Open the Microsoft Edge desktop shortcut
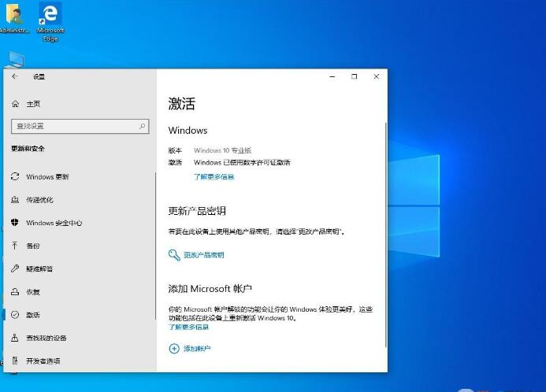 pos(50,21)
